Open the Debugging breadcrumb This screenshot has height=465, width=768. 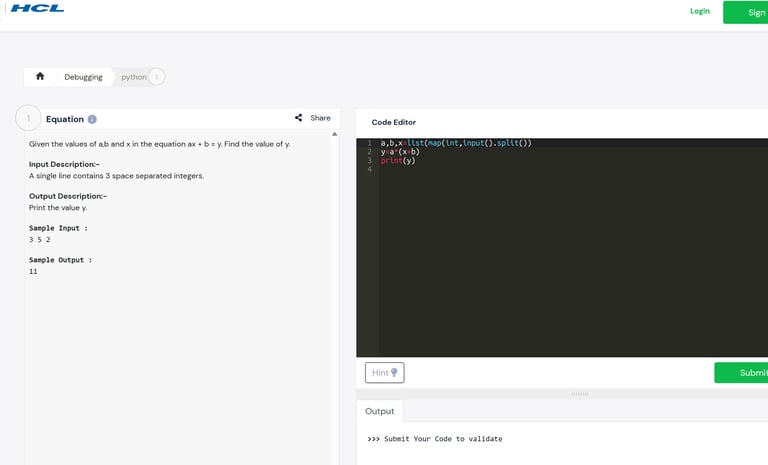point(83,77)
